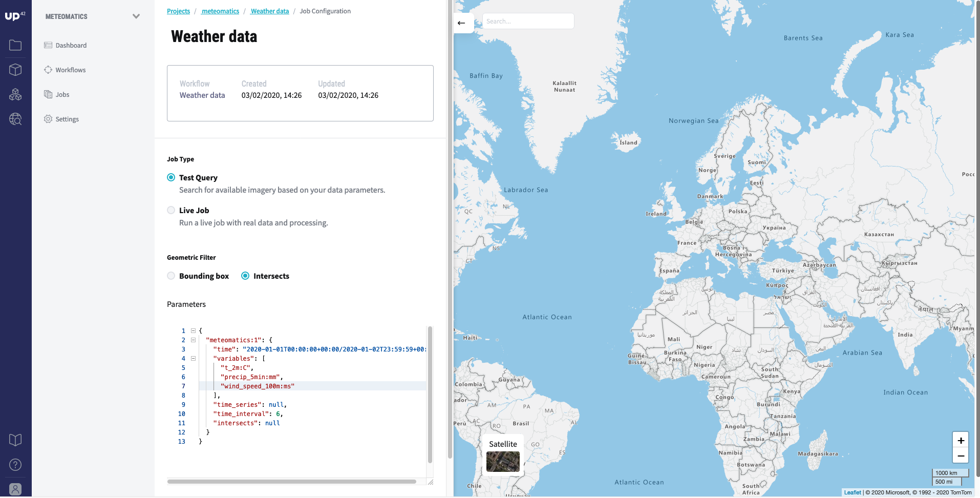Go to Dashboard menu item
980x498 pixels.
coord(71,45)
